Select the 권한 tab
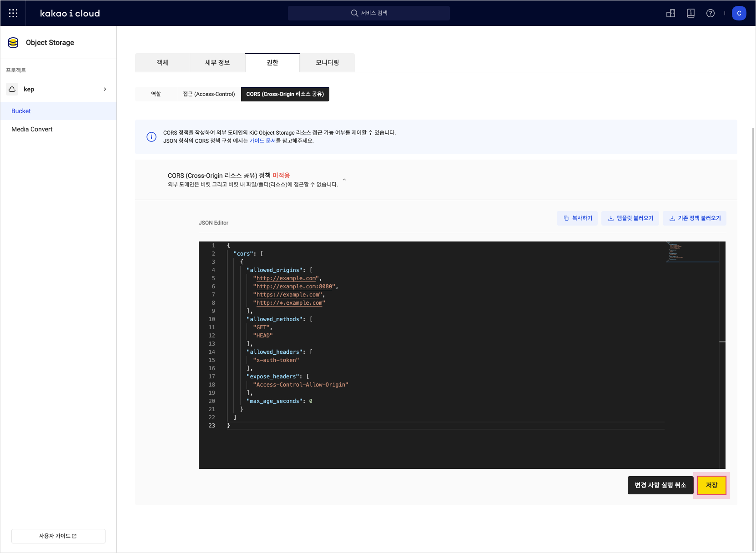This screenshot has width=756, height=553. [x=272, y=63]
